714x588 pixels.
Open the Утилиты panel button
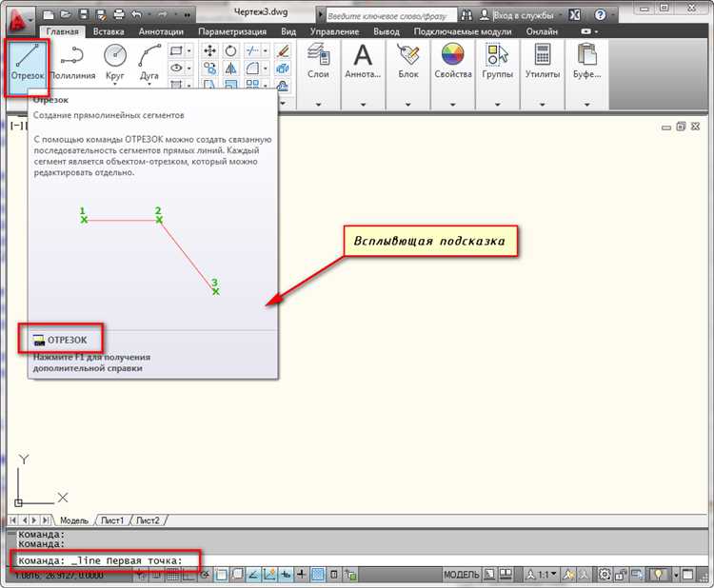[x=543, y=62]
